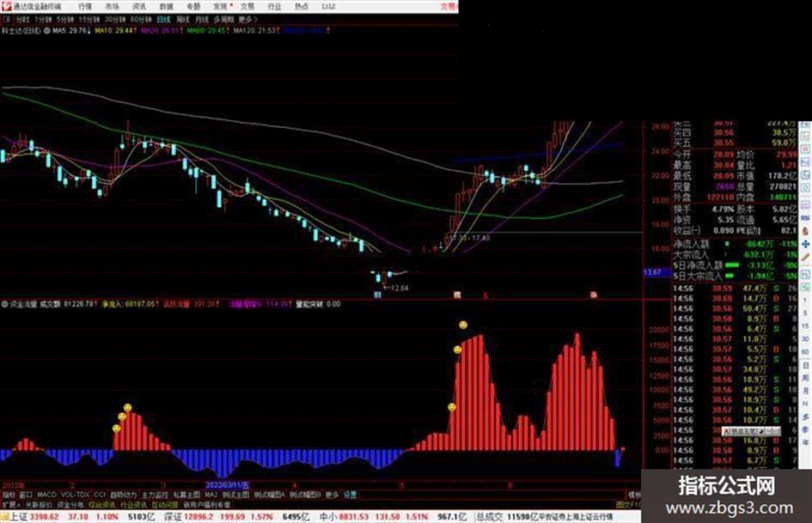Select the 60 minute shortcut in right sidebar
This screenshot has width=812, height=523.
coord(805,351)
